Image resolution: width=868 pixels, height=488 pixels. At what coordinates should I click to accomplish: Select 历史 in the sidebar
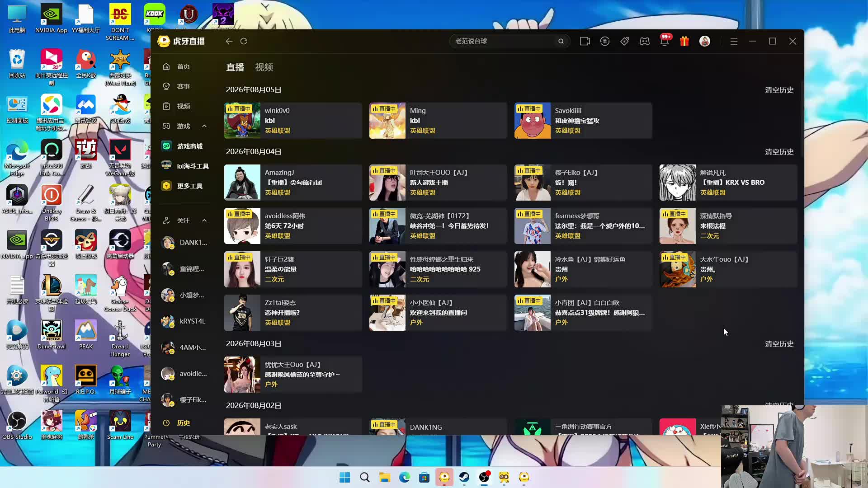click(183, 423)
